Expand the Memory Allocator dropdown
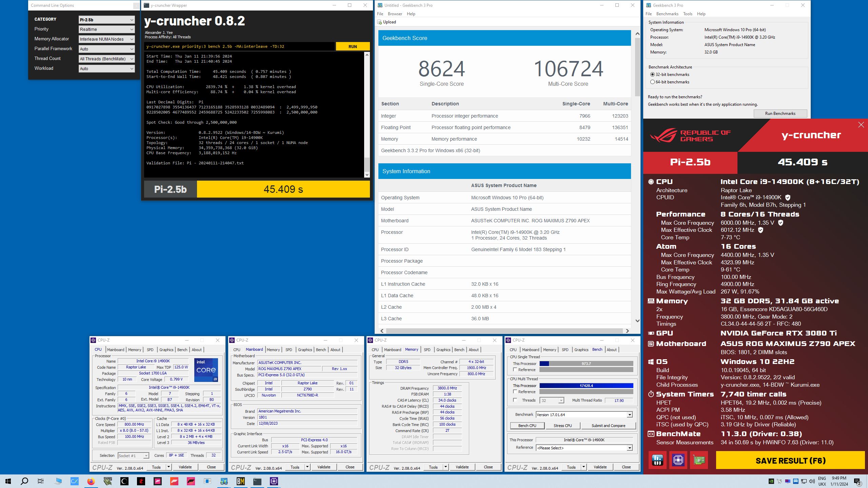The image size is (868, 488). 106,39
